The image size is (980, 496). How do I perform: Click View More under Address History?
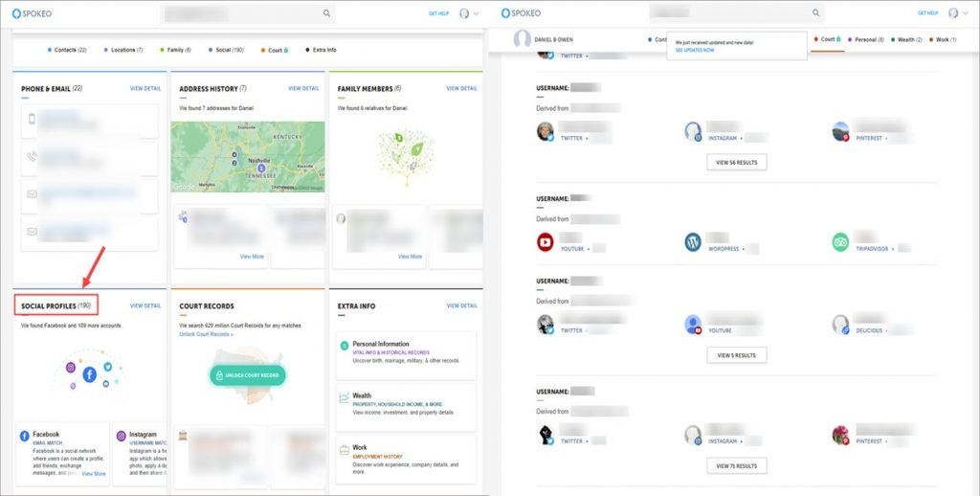[x=252, y=257]
